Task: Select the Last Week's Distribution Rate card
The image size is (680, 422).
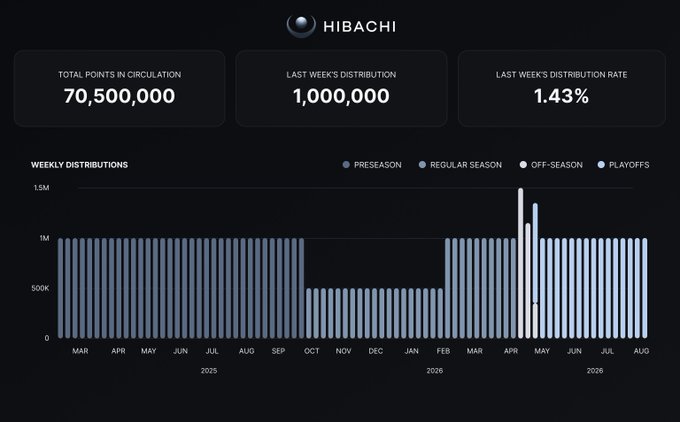Action: click(x=562, y=88)
